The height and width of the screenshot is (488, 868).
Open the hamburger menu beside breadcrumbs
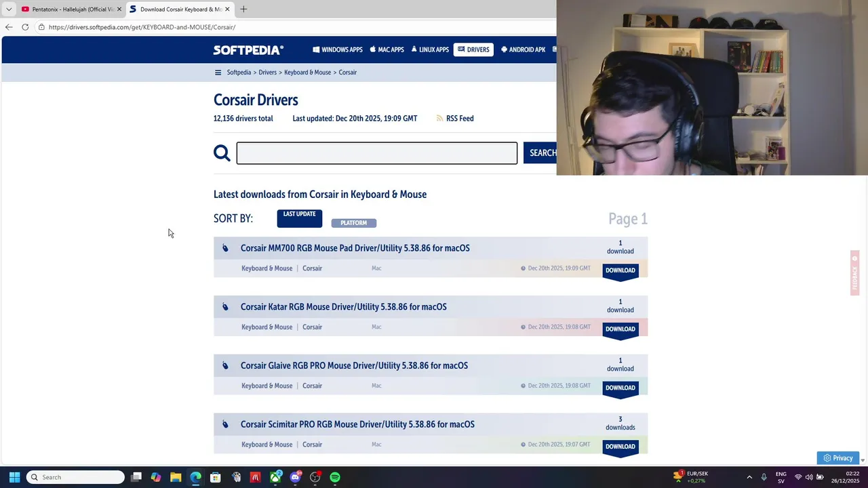(218, 73)
